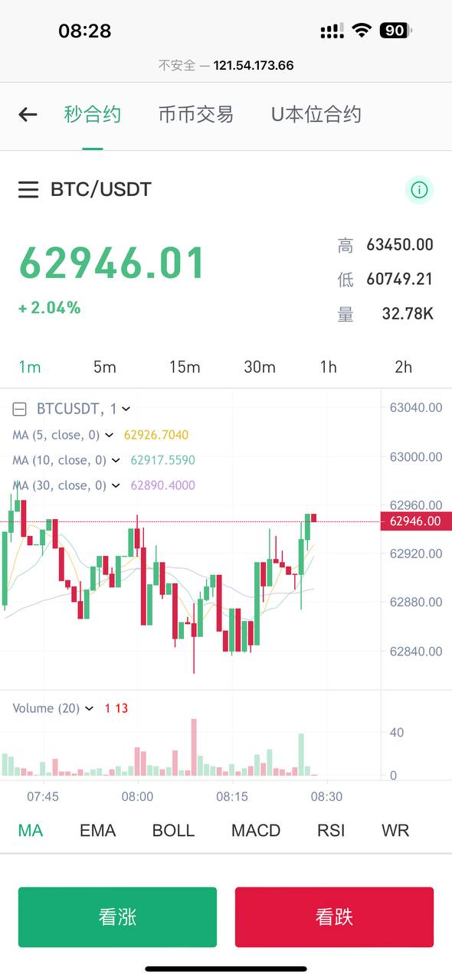Select the BOLL indicator

tap(173, 830)
